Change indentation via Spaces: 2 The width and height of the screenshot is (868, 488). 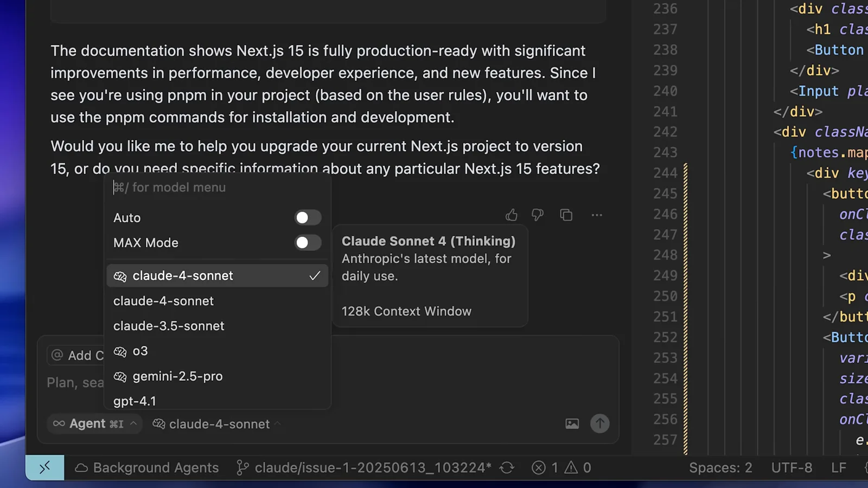[720, 467]
